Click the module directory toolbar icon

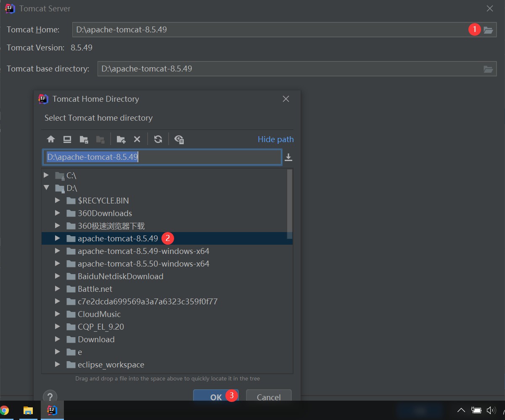[x=100, y=139]
